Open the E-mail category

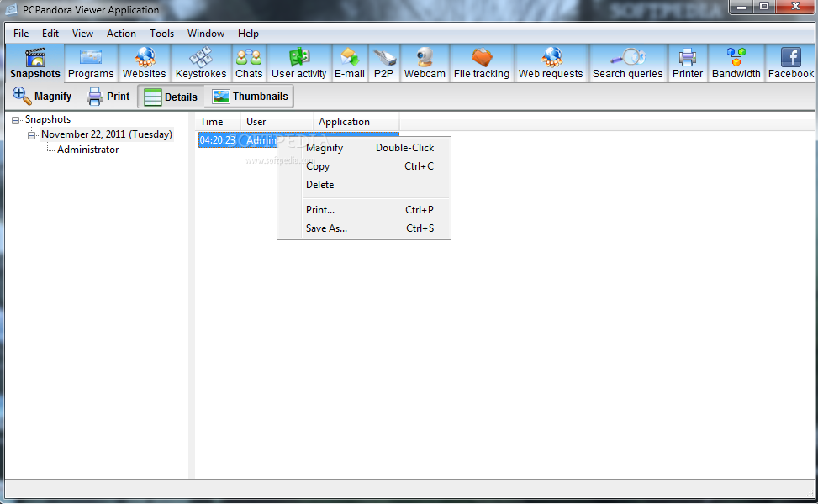[x=350, y=63]
